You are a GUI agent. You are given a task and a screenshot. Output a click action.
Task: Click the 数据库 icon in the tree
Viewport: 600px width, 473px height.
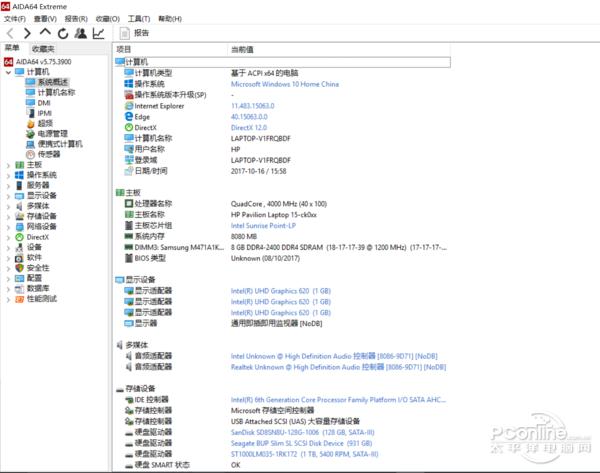coord(19,289)
